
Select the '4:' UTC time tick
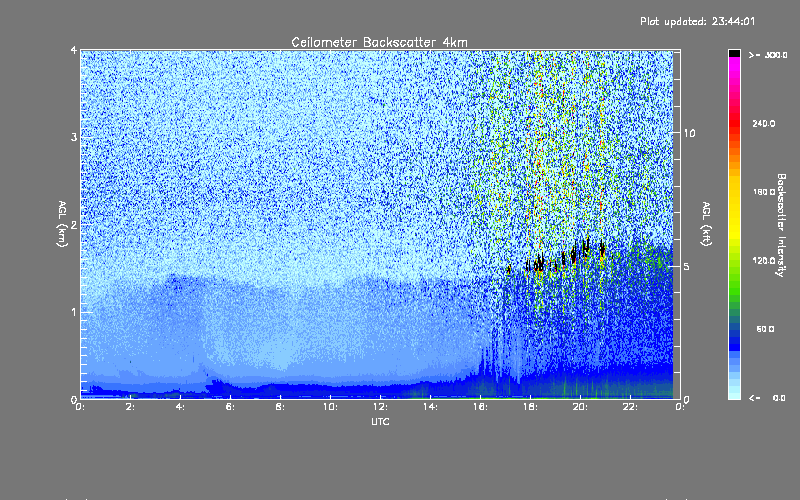(180, 407)
